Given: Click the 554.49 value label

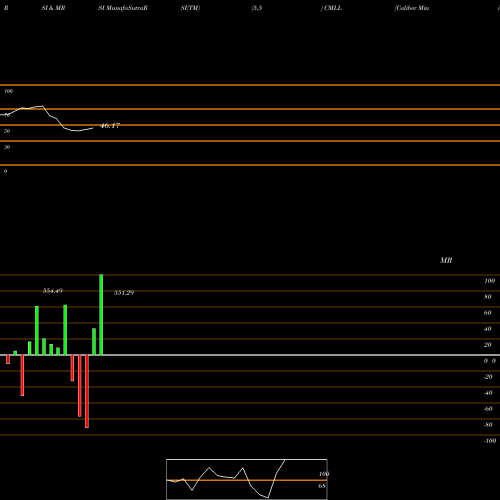Looking at the screenshot, I should pyautogui.click(x=53, y=291).
